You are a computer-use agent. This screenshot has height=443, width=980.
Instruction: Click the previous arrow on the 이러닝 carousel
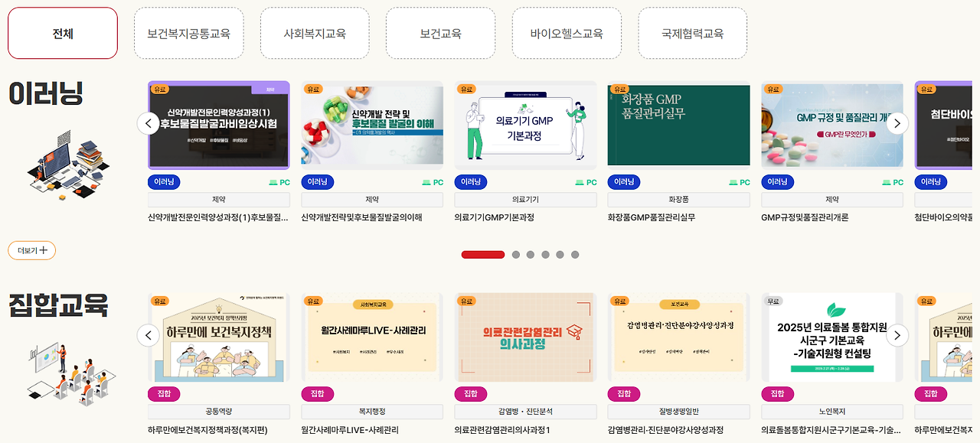click(x=149, y=123)
